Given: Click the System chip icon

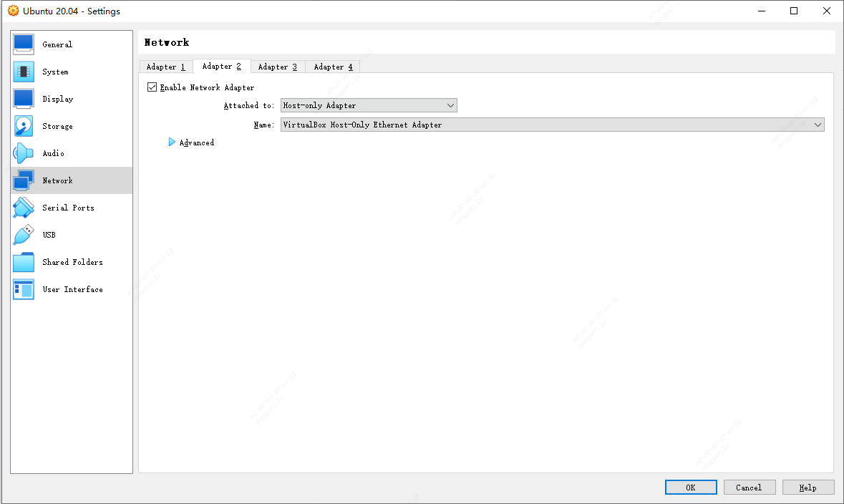Looking at the screenshot, I should point(24,72).
